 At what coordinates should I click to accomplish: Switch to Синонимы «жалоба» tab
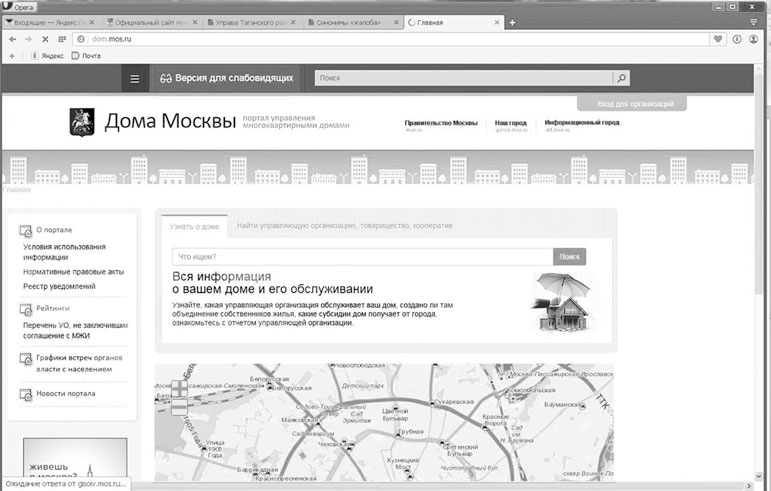tap(353, 23)
